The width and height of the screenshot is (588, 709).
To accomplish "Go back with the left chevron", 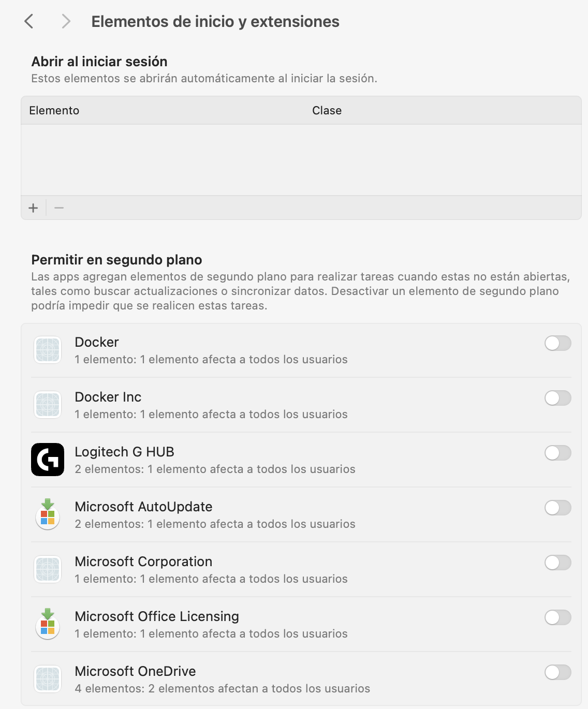I will 29,21.
